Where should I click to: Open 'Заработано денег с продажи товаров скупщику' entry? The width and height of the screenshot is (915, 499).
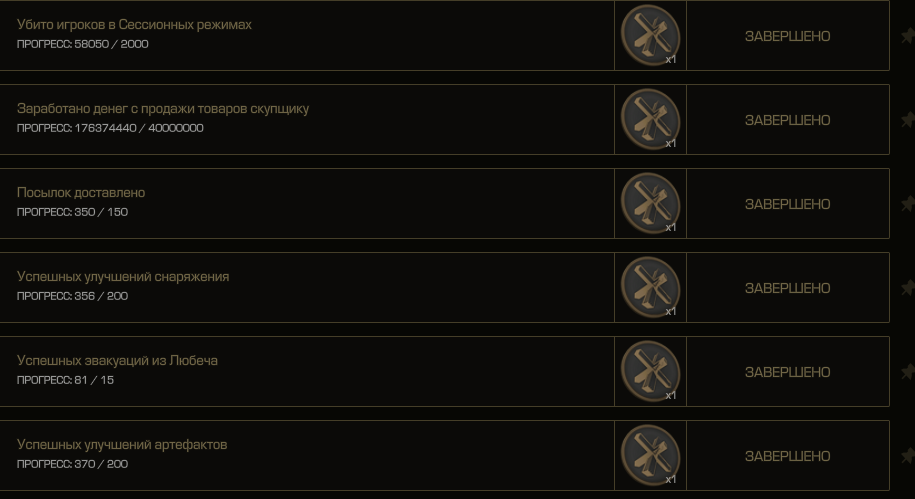pyautogui.click(x=163, y=109)
